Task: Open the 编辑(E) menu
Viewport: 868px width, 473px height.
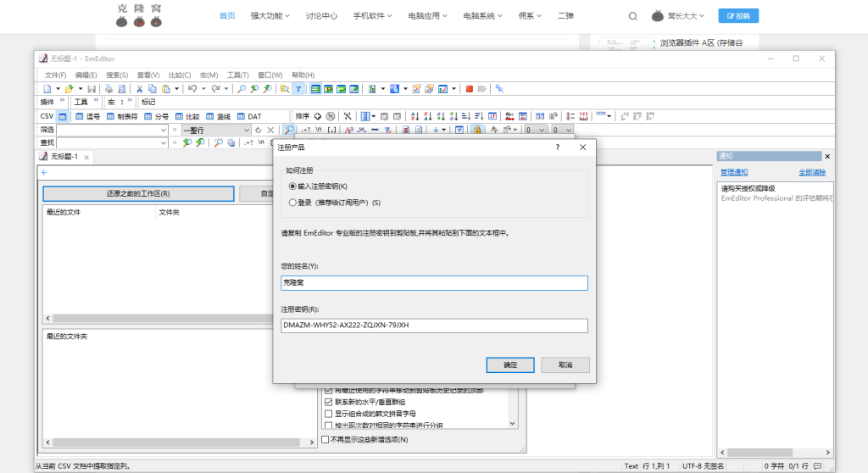Action: coord(86,75)
